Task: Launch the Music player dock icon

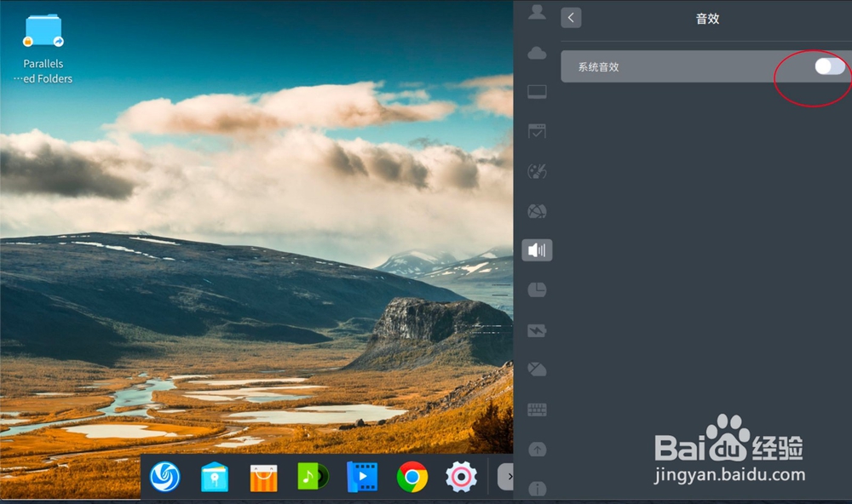Action: tap(313, 476)
